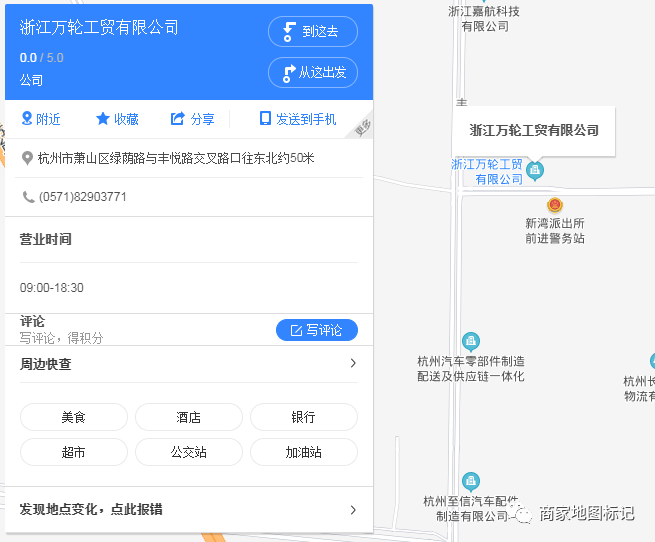Click the 从这出发 depart-from-here button
This screenshot has width=655, height=542.
[x=312, y=72]
